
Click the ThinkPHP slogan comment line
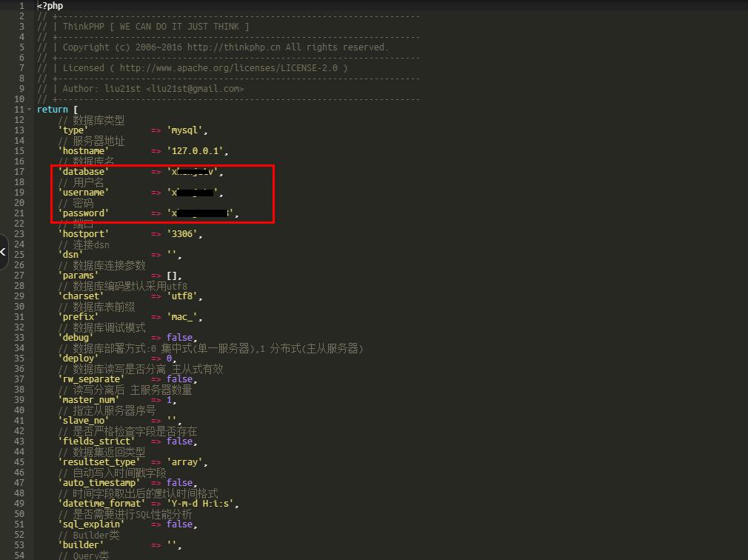click(x=143, y=26)
